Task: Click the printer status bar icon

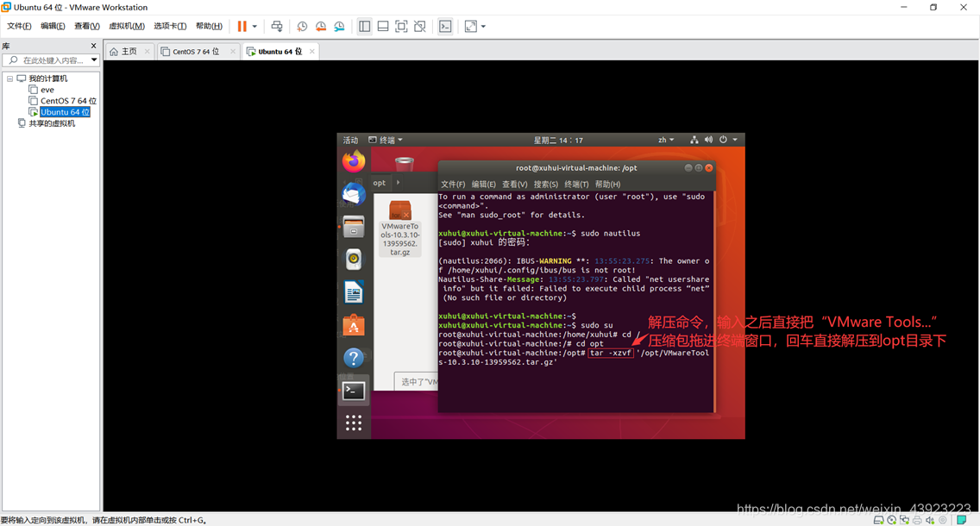Action: point(917,520)
